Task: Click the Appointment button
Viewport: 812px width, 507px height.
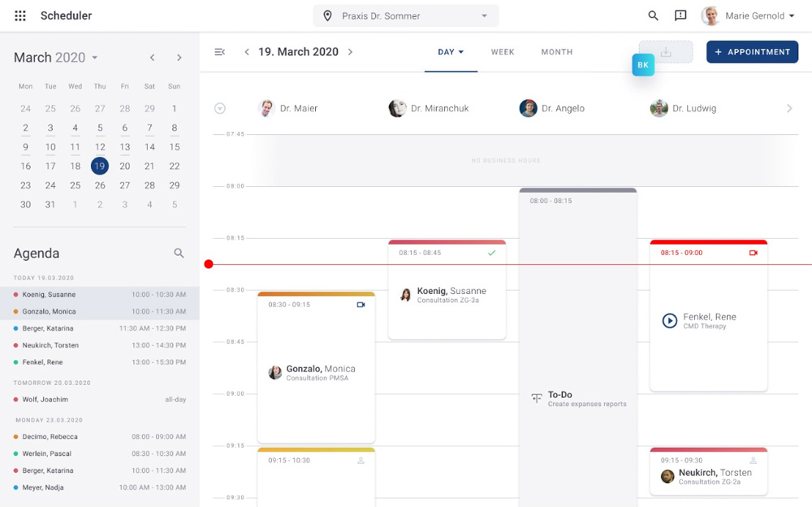Action: (752, 52)
